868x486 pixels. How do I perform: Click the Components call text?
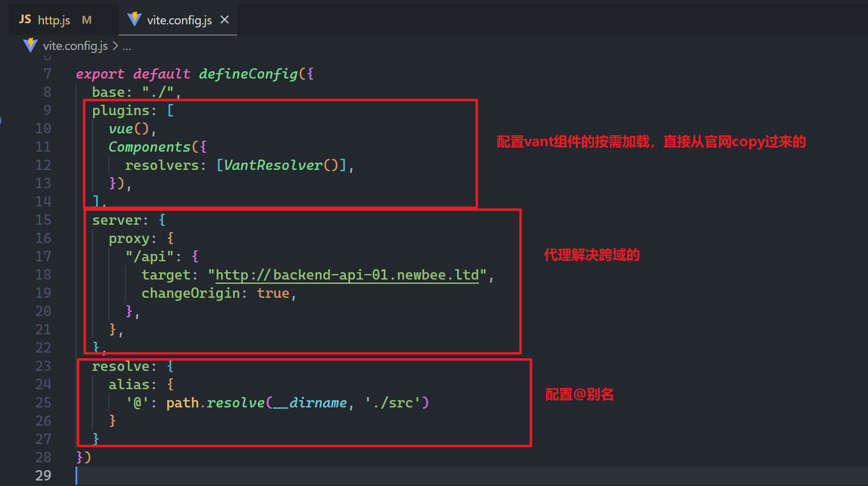click(x=149, y=147)
